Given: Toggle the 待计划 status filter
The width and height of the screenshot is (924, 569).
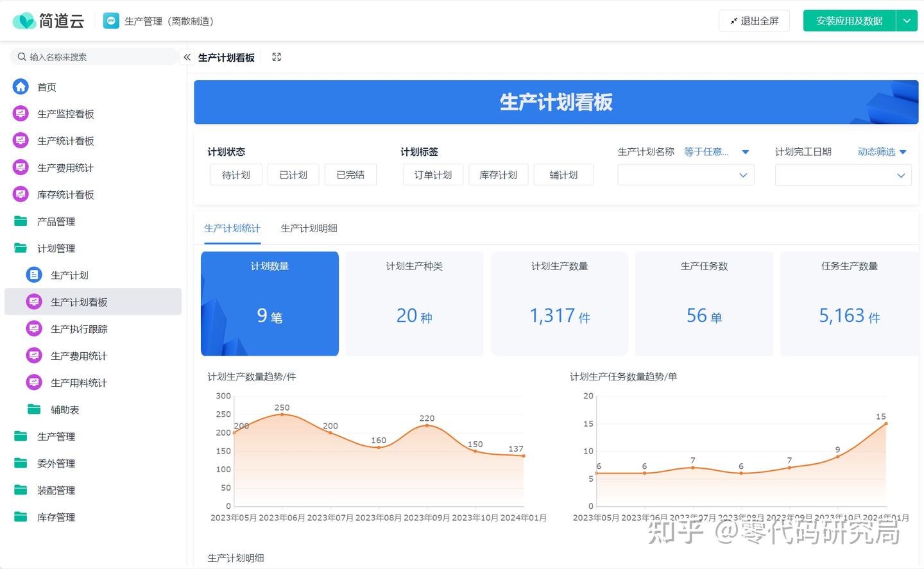Looking at the screenshot, I should pyautogui.click(x=236, y=175).
